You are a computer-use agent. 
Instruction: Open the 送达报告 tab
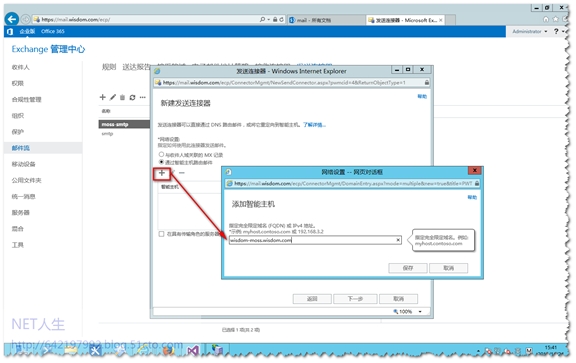136,67
